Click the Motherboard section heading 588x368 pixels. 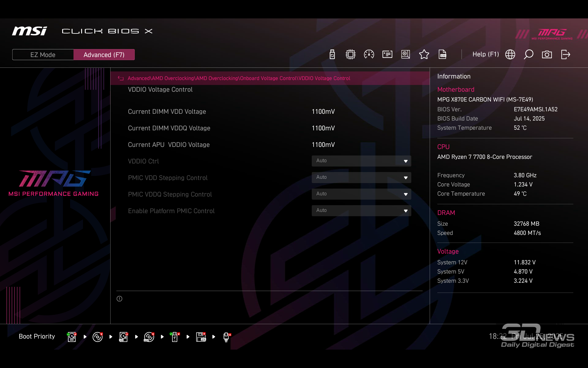456,90
